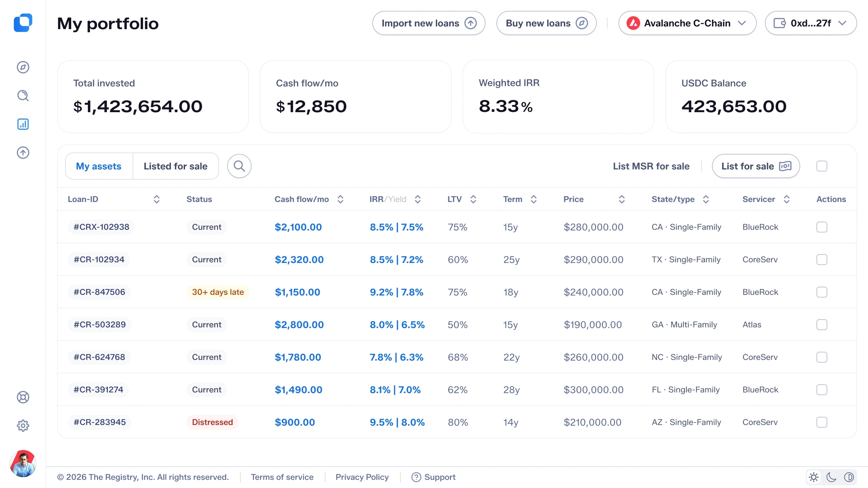868x488 pixels.
Task: Open the lifebuoy help icon in sidebar
Action: [23, 397]
